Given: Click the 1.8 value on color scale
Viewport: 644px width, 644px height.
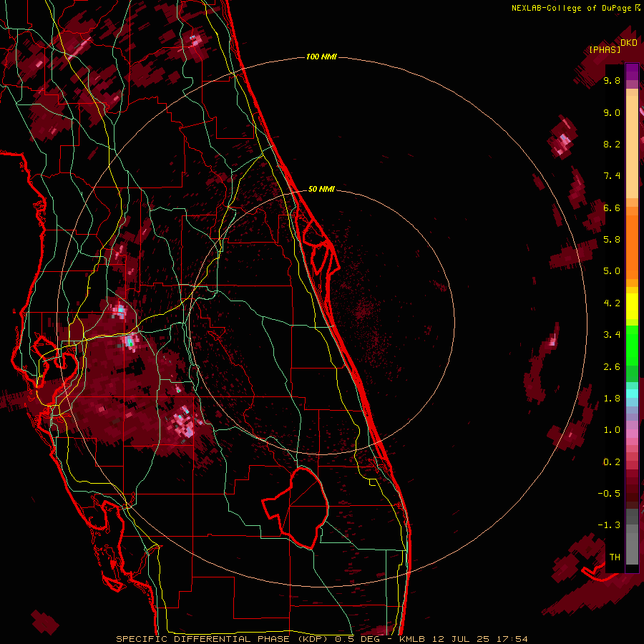Looking at the screenshot, I should coord(612,399).
